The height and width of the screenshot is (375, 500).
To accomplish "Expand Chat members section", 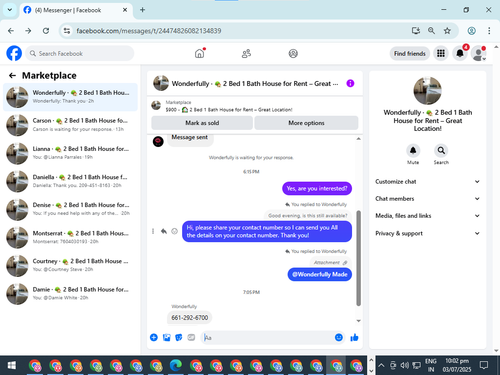I will click(427, 199).
